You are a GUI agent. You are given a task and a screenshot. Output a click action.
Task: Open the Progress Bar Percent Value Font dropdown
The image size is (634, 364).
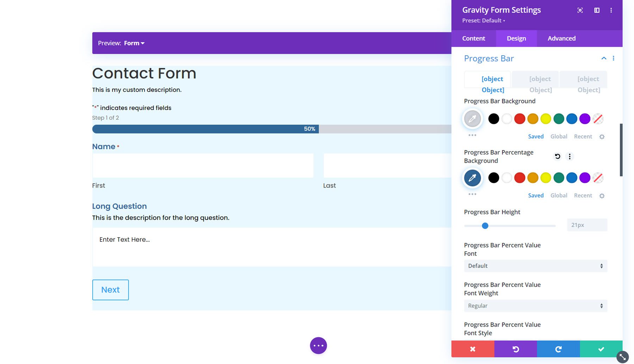tap(535, 266)
